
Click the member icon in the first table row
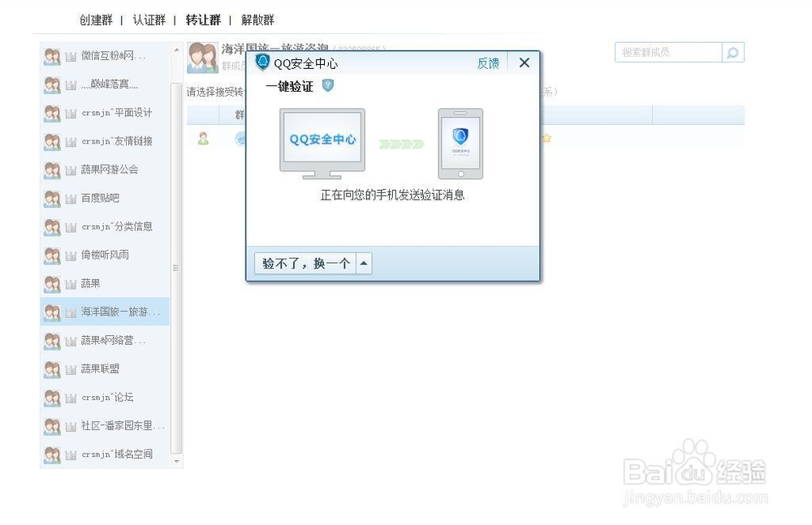click(203, 138)
